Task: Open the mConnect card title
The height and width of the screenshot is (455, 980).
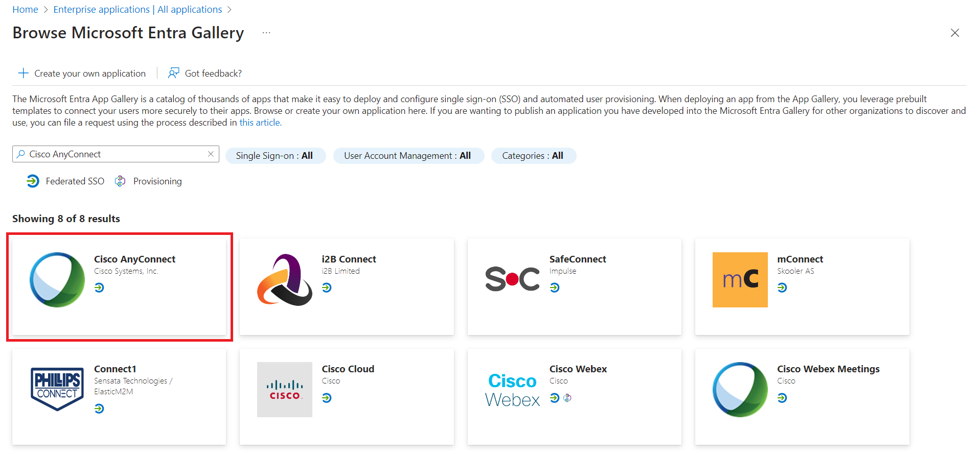Action: point(800,259)
